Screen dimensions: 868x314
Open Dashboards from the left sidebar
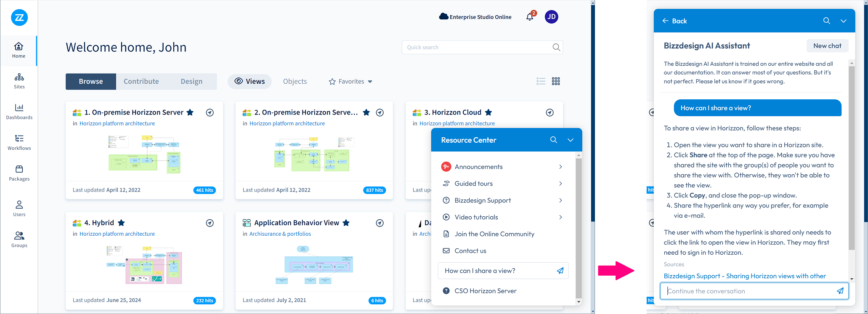[19, 112]
